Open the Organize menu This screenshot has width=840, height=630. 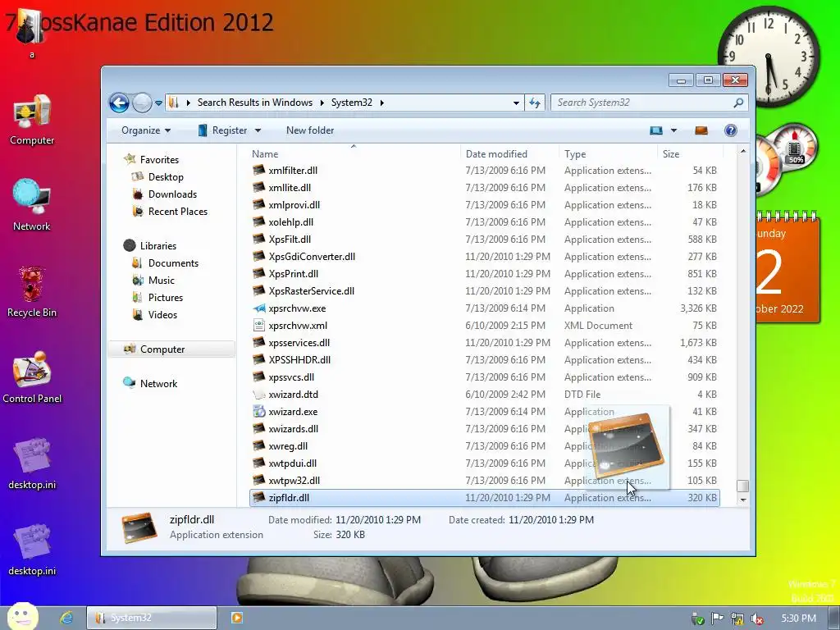click(146, 130)
